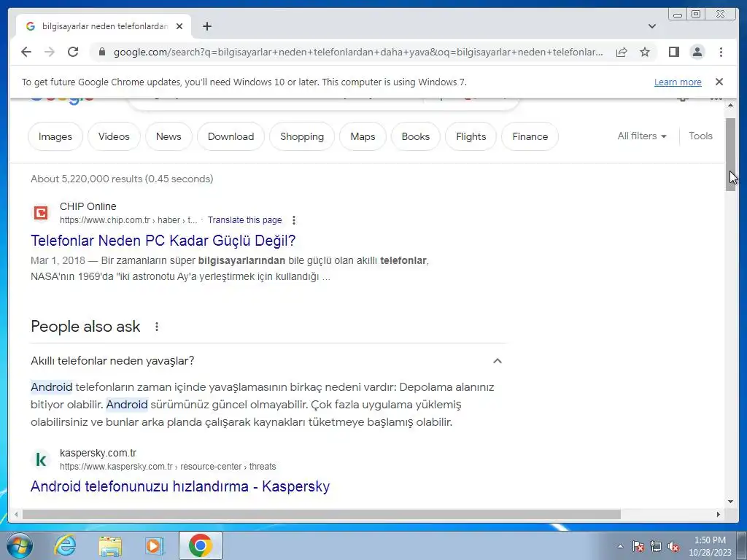Switch to News results
Viewport: 747px width, 560px height.
pos(169,136)
